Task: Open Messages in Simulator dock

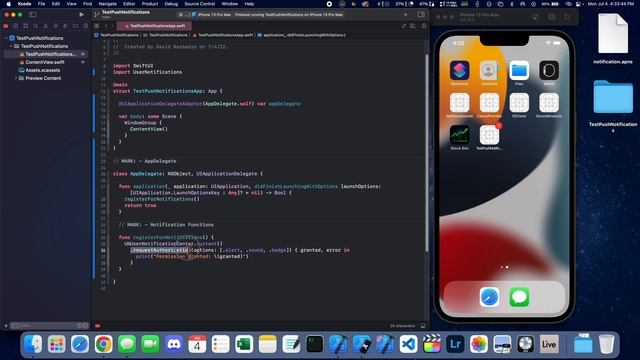Action: tap(519, 297)
